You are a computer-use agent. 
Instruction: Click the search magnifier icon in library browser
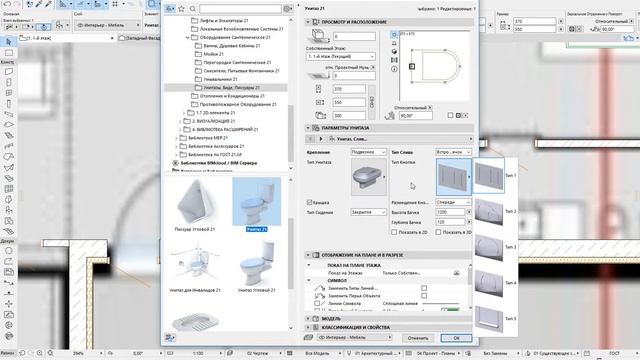click(193, 9)
